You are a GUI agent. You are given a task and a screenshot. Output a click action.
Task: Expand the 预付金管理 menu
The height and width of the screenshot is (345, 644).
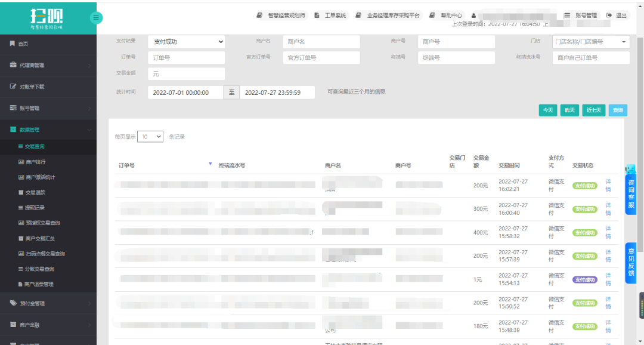pos(48,303)
